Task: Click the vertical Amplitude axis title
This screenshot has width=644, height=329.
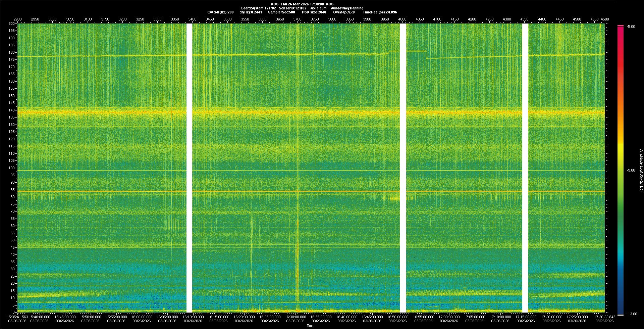Action: point(641,170)
